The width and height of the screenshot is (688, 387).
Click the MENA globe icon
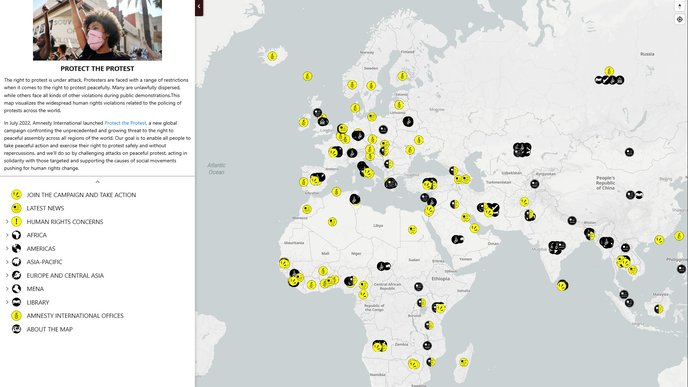16,289
